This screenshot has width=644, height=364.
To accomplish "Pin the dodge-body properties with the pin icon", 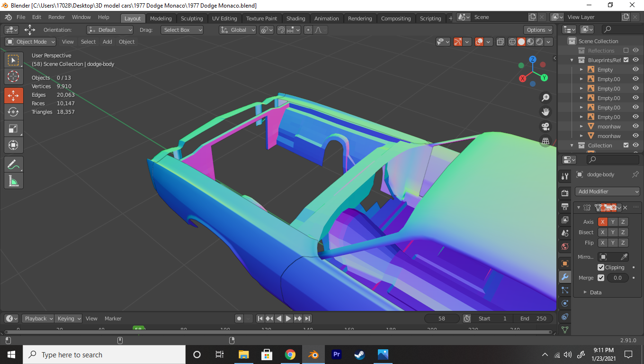I will coord(635,174).
